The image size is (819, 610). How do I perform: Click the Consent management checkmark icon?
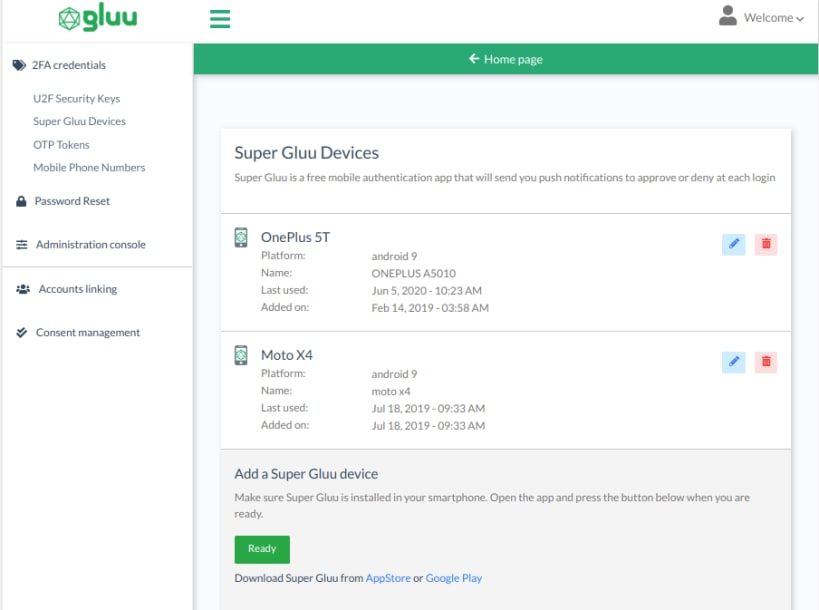coord(21,333)
